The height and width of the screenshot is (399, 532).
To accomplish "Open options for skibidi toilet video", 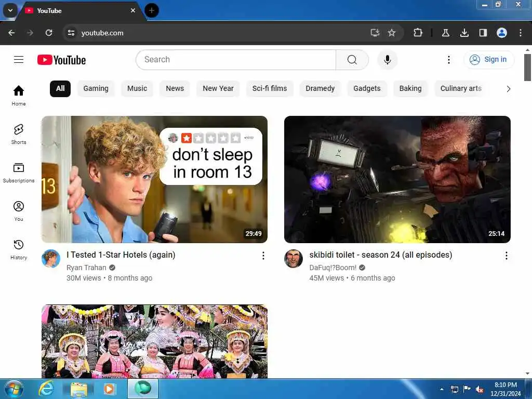I will [506, 256].
